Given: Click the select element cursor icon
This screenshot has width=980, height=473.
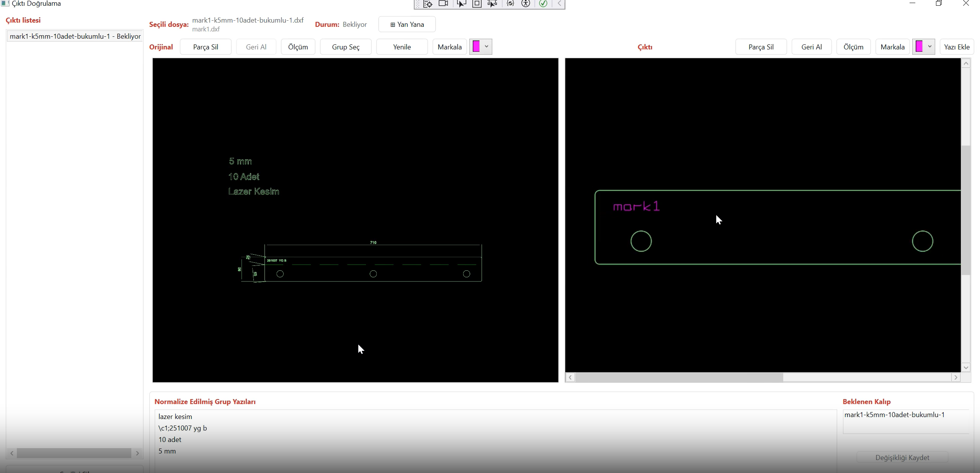Looking at the screenshot, I should click(461, 4).
